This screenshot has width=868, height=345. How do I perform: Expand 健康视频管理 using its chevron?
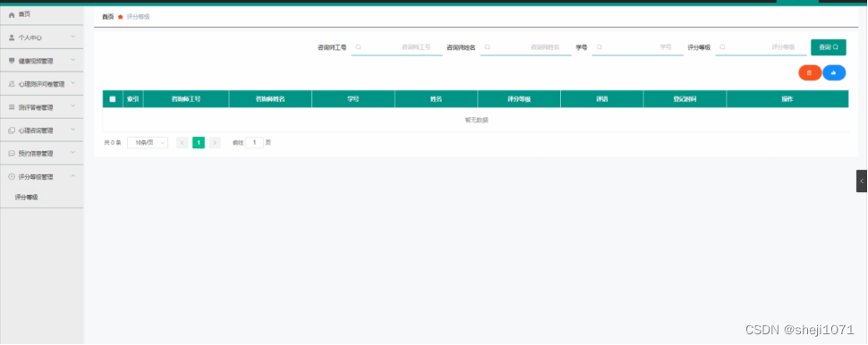pos(73,60)
